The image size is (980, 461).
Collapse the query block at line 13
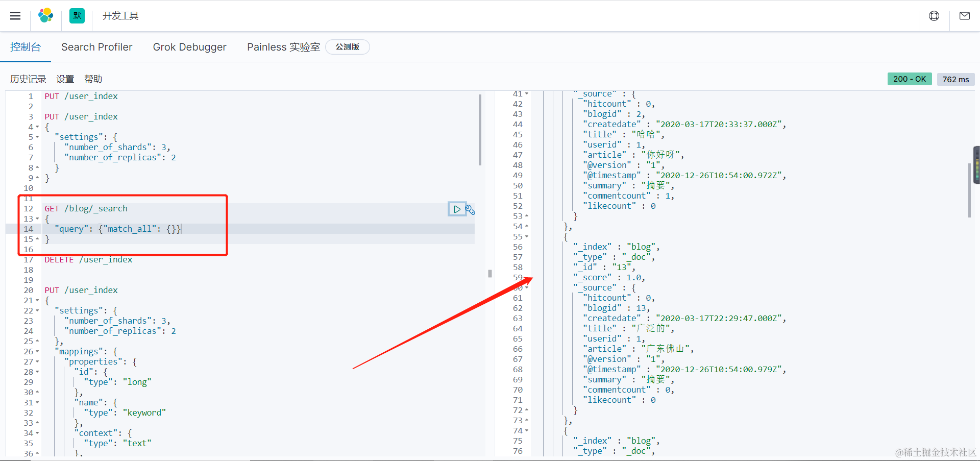point(37,219)
